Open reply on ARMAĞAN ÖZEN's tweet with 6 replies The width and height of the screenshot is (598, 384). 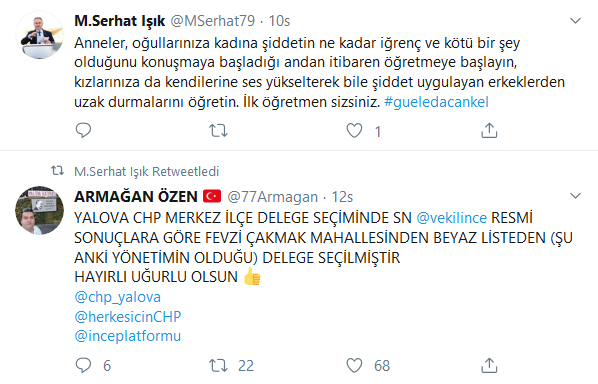click(83, 365)
